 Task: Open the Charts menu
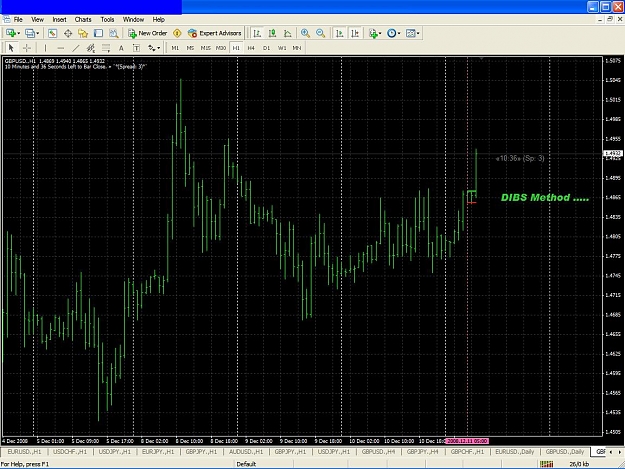83,20
